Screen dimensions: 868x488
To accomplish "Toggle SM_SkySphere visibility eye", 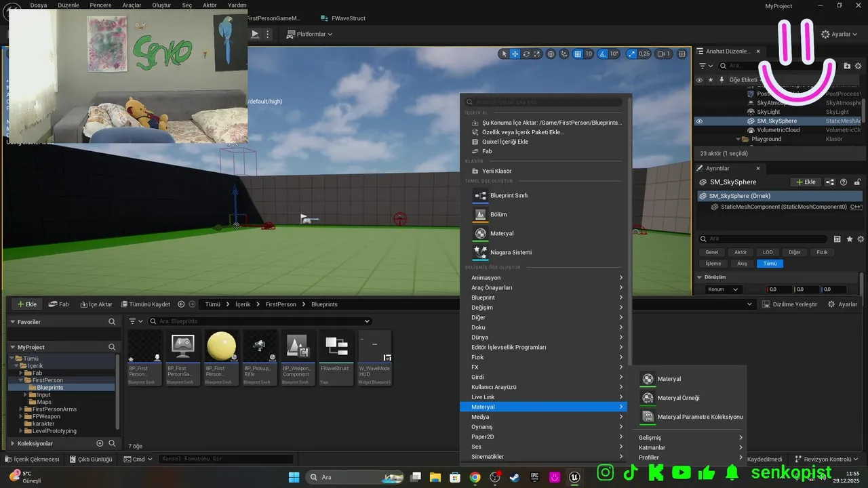I will click(x=699, y=121).
